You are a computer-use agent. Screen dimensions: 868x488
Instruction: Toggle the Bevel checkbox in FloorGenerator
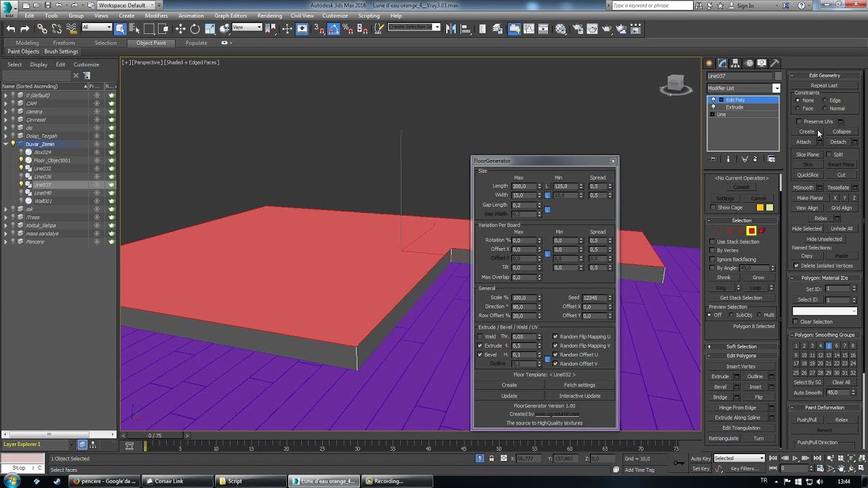point(480,354)
